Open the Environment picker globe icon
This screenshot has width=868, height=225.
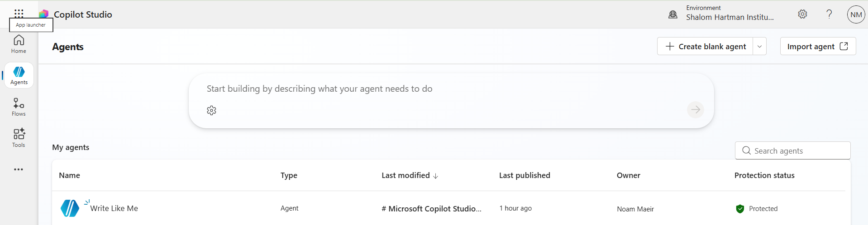point(673,14)
